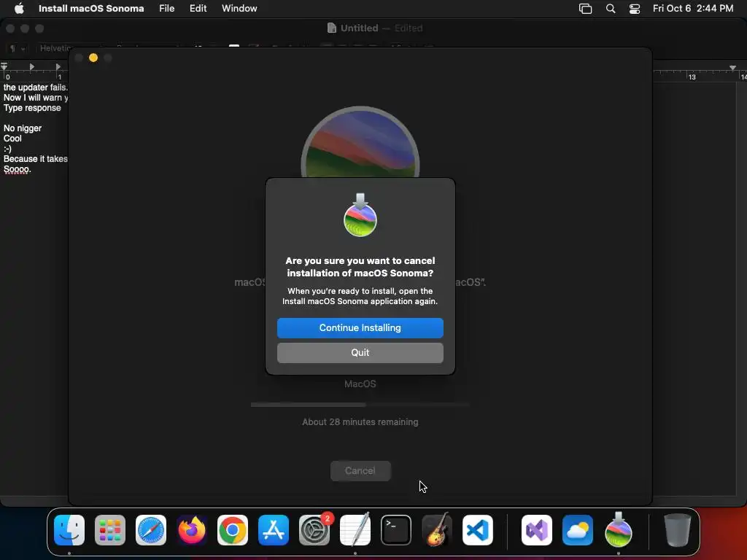The image size is (747, 560).
Task: Open Stage Manager icon in menu bar
Action: point(586,9)
